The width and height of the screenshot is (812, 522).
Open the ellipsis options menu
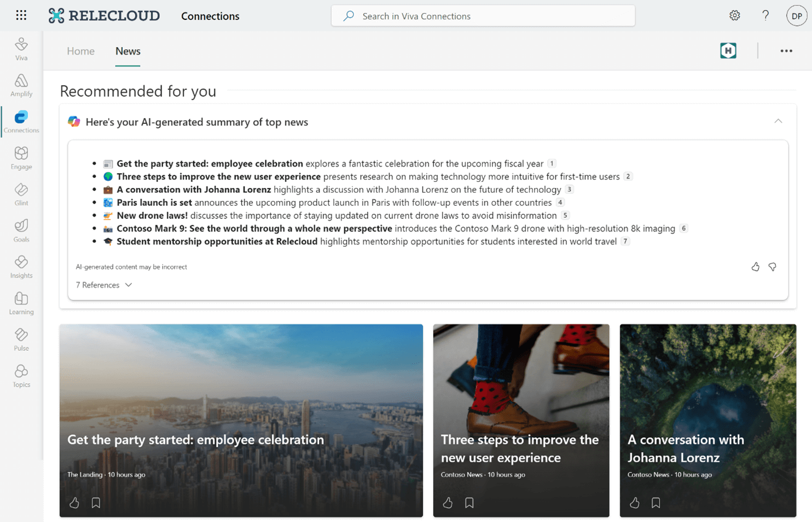click(786, 51)
